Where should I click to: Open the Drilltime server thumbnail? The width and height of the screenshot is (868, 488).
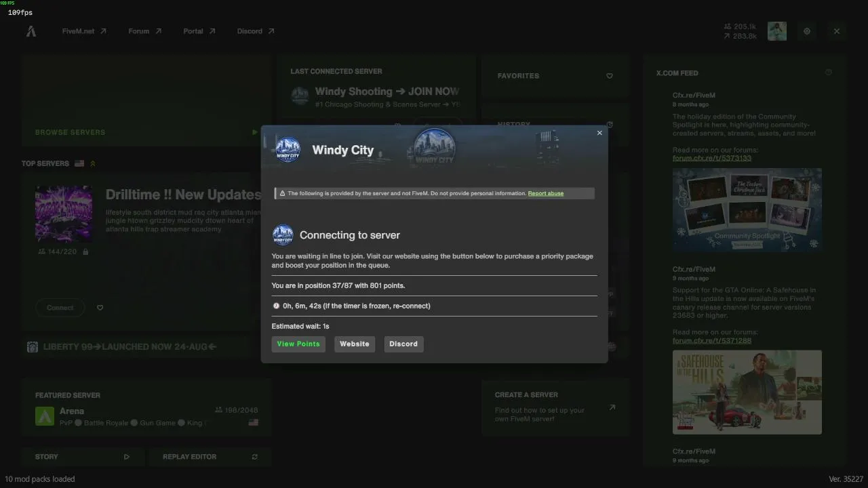click(64, 214)
